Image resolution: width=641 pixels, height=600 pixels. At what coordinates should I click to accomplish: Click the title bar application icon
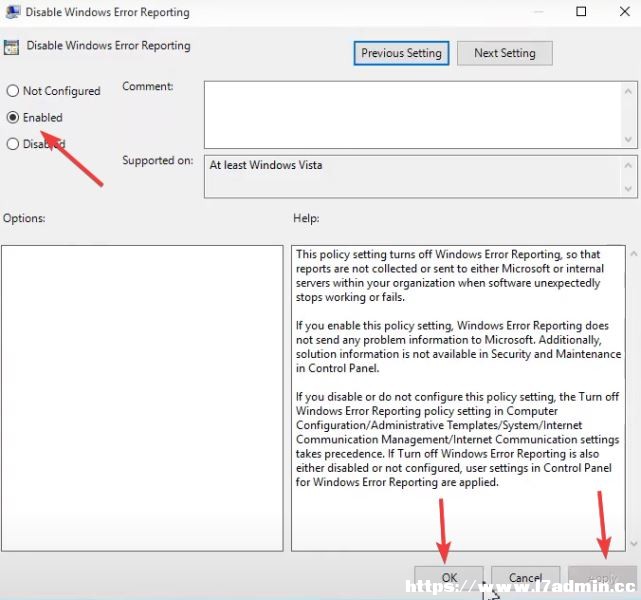tap(12, 12)
